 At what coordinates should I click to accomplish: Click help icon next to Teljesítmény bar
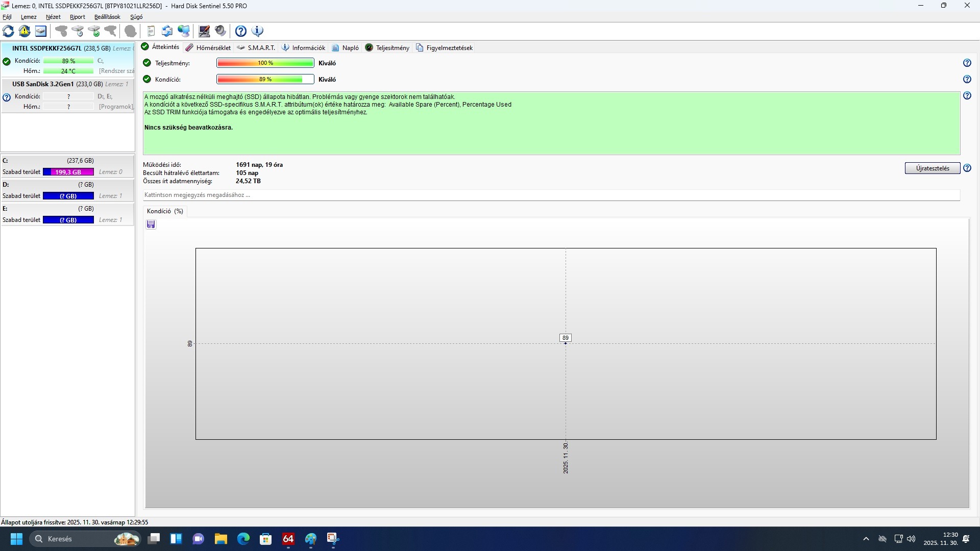pos(967,63)
